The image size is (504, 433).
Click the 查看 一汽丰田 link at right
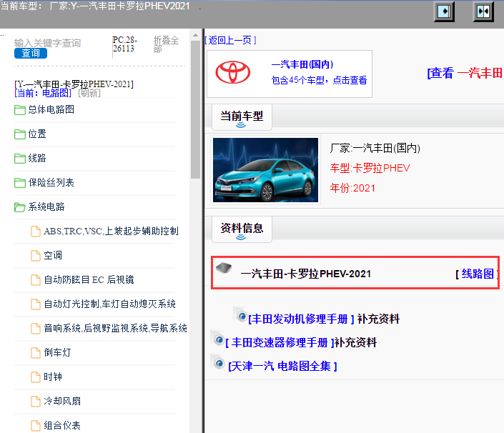pos(465,73)
